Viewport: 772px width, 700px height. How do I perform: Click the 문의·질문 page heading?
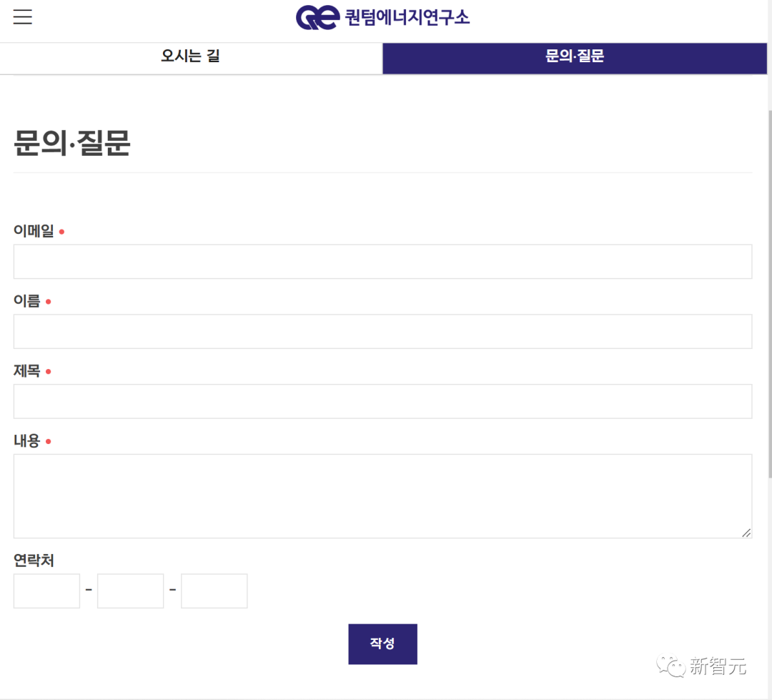pyautogui.click(x=72, y=143)
